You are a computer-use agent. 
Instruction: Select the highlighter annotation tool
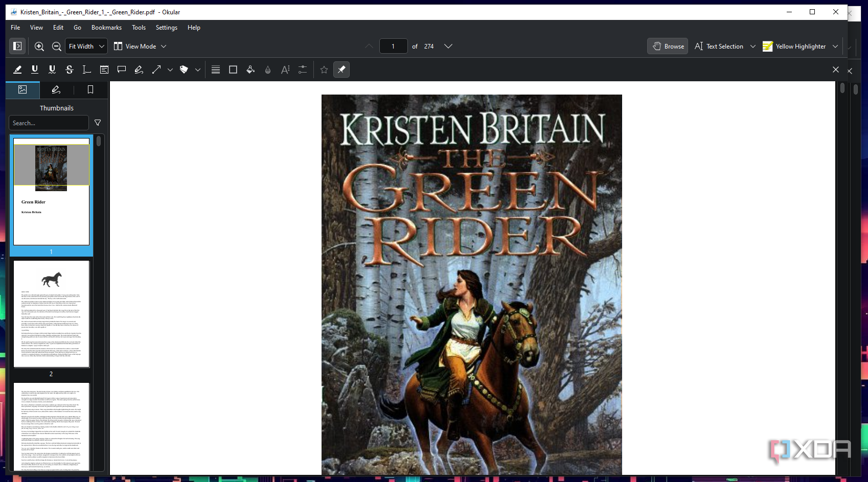(x=17, y=70)
